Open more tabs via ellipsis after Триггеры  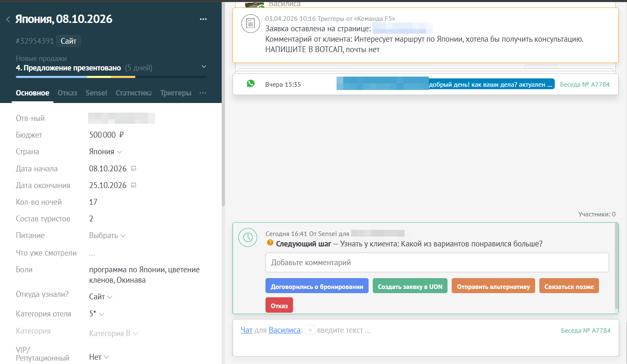203,93
